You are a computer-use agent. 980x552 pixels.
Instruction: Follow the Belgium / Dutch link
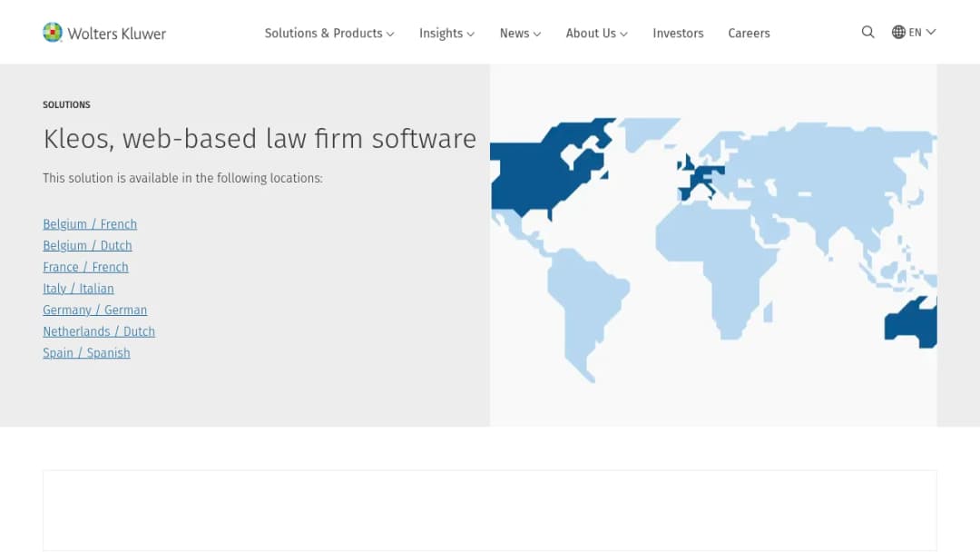pyautogui.click(x=87, y=245)
